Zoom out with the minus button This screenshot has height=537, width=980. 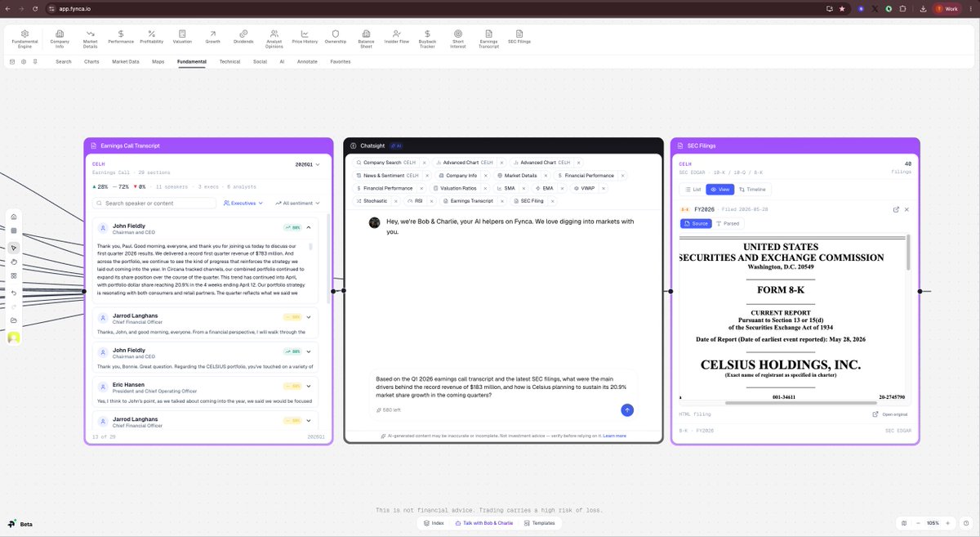pos(918,523)
